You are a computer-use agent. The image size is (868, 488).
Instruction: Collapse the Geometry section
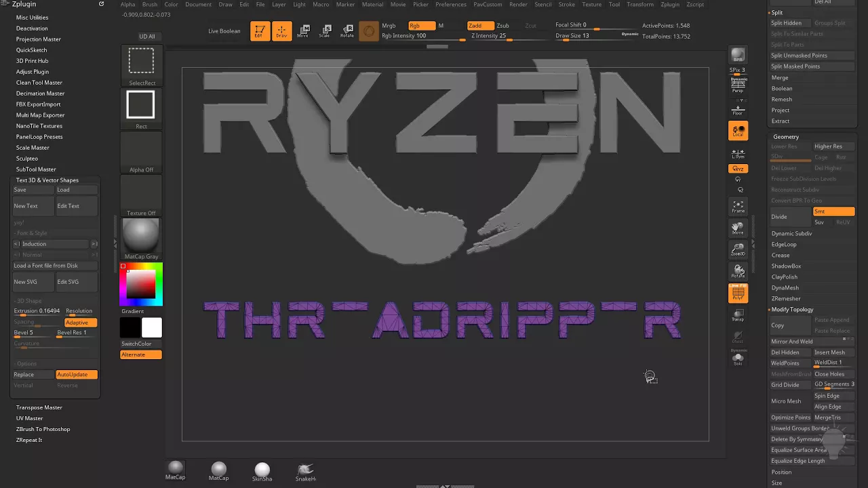tap(786, 137)
